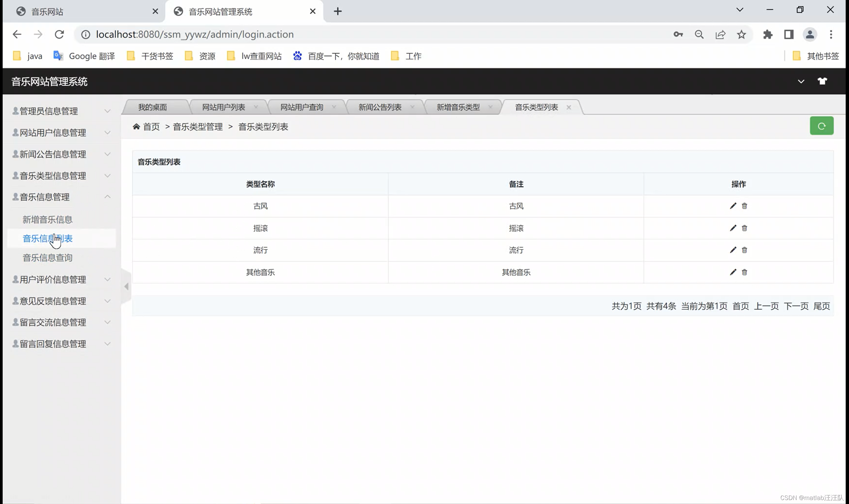
Task: Click the browser address bar URL
Action: [195, 34]
